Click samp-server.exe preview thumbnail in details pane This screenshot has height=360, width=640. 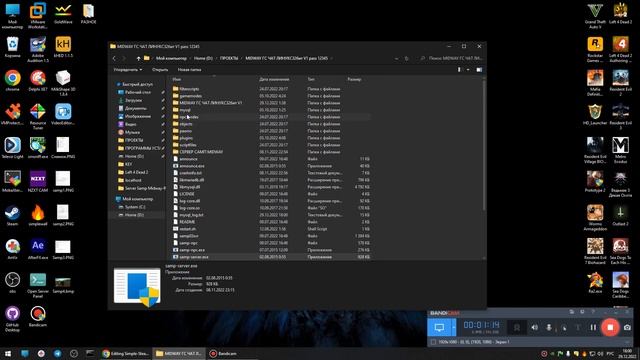point(137,287)
